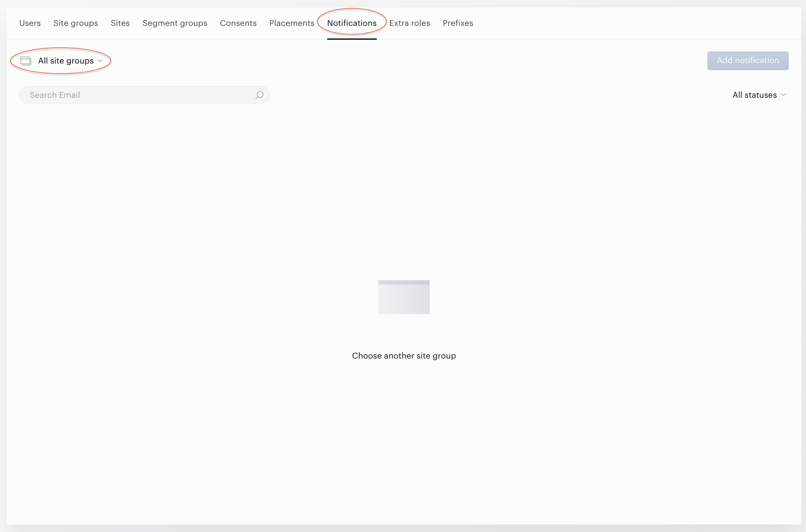The image size is (806, 532).
Task: Select the Notifications tab
Action: [x=352, y=23]
